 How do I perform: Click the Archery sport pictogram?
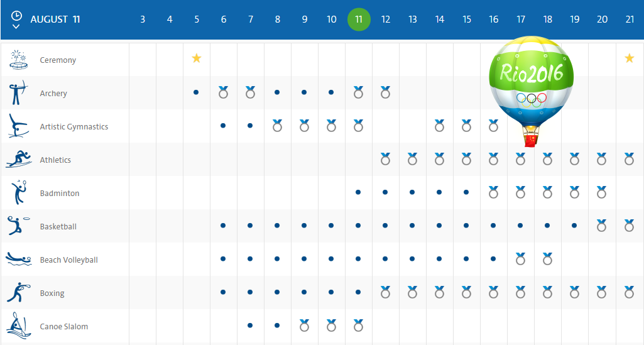[x=18, y=93]
